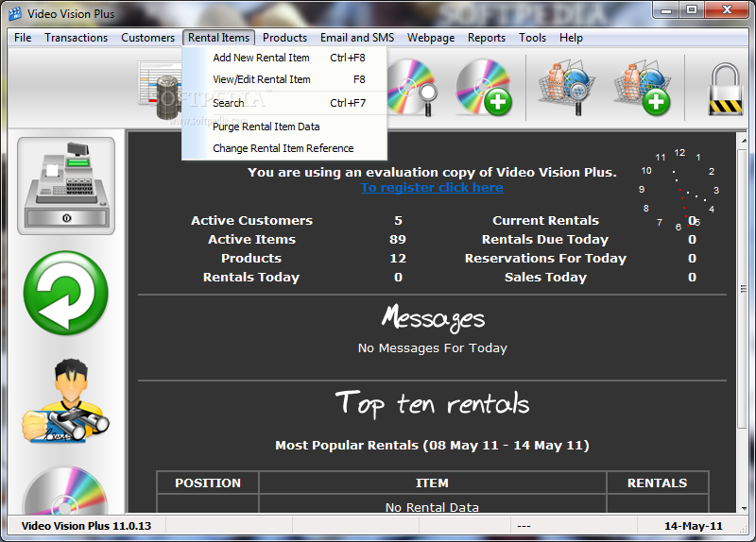This screenshot has width=756, height=542.
Task: Open the Help menu
Action: click(571, 38)
